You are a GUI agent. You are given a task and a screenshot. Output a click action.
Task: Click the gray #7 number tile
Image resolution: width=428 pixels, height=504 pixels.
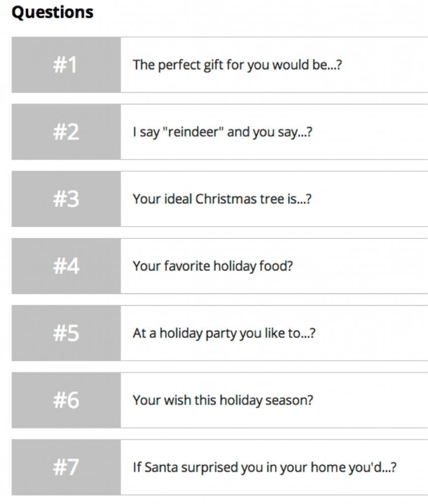(66, 467)
